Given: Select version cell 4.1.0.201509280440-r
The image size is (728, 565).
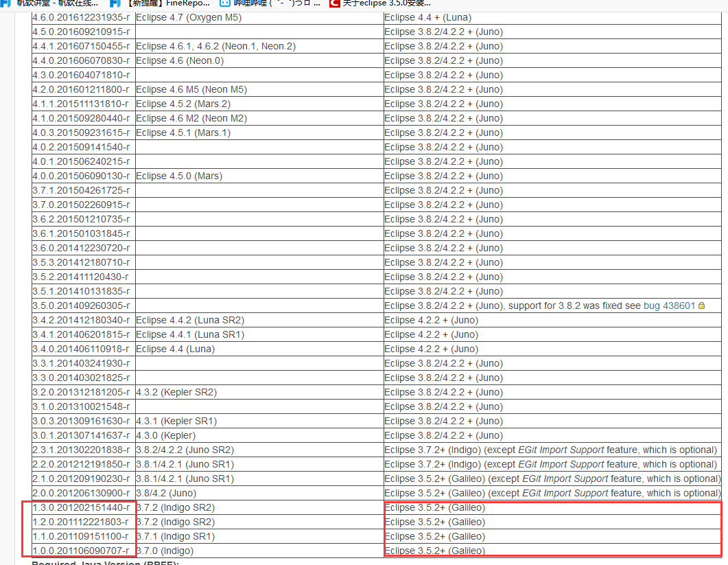Looking at the screenshot, I should pyautogui.click(x=84, y=118).
